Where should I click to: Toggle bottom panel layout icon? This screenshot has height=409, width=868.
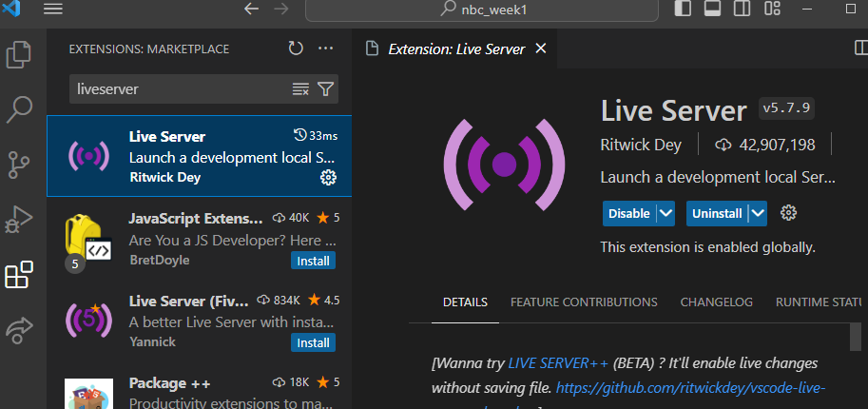point(712,9)
